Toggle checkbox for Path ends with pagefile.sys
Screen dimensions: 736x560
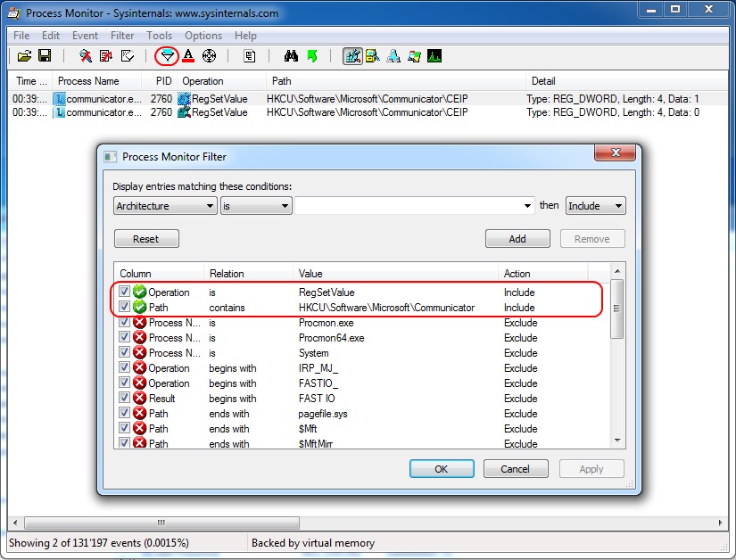[x=124, y=413]
